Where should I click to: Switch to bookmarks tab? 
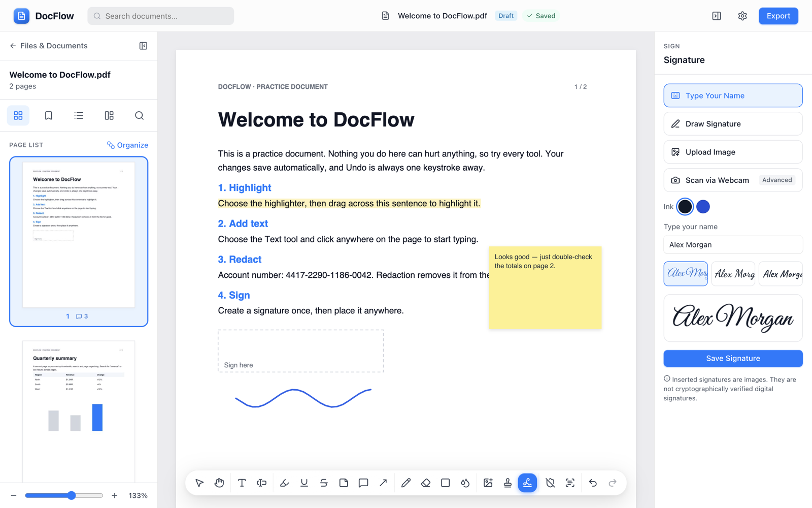pyautogui.click(x=49, y=116)
